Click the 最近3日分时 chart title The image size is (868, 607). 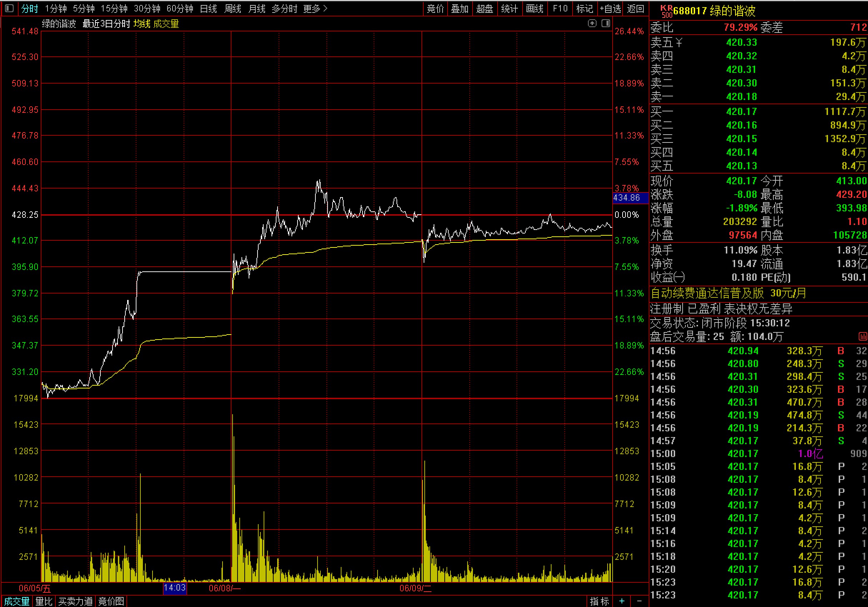point(106,24)
